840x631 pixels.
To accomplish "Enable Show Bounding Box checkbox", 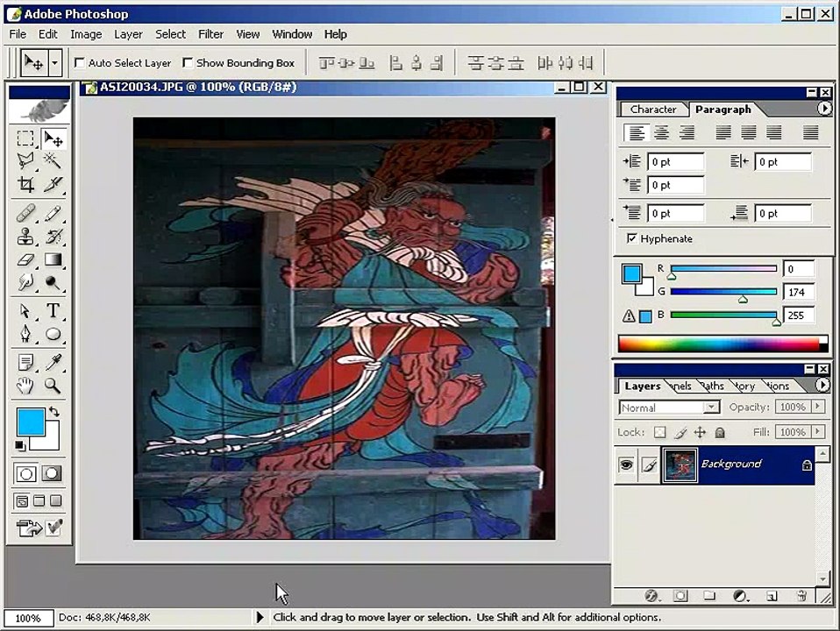I will click(188, 63).
